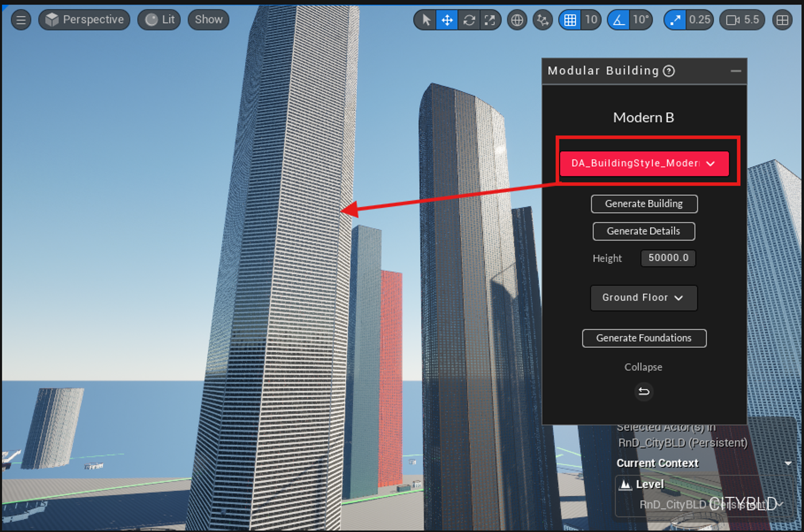Toggle grid snapping on or off
The height and width of the screenshot is (532, 804).
[570, 20]
